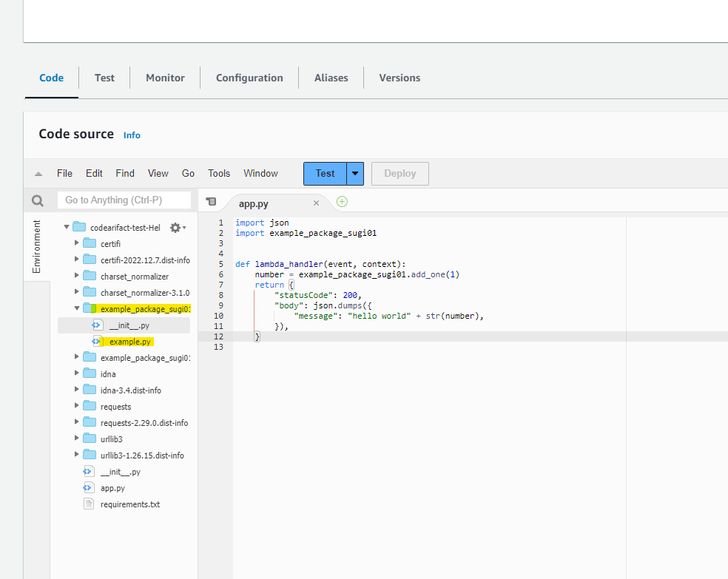Click the "statusCode": 200 code line
This screenshot has height=579, width=728.
[317, 295]
